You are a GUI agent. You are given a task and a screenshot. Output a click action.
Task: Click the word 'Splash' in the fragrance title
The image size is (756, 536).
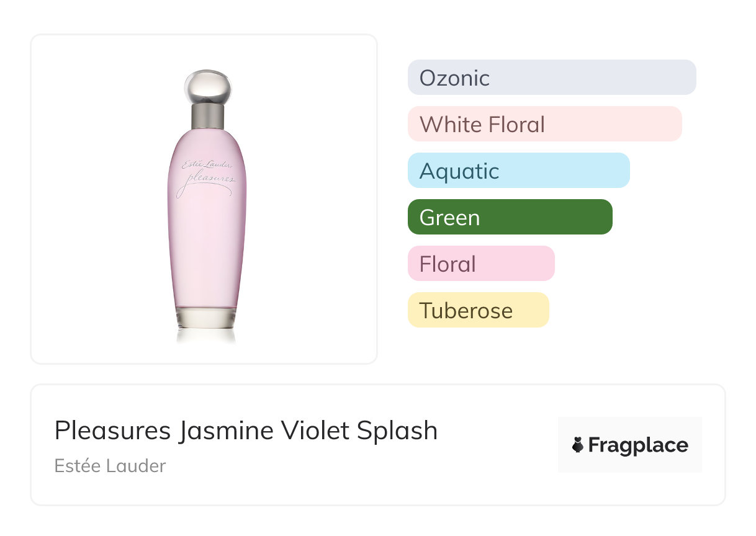click(399, 431)
